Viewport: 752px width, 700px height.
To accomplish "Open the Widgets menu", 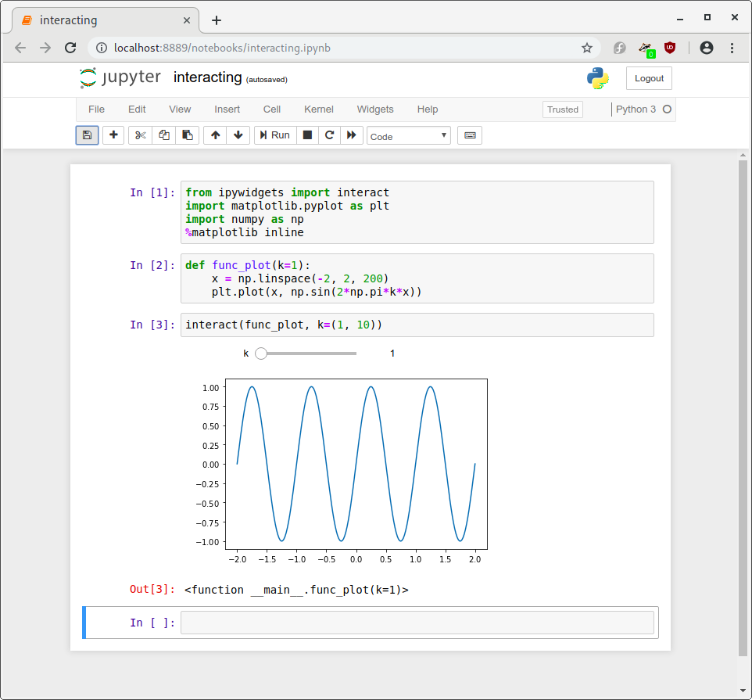I will 375,109.
